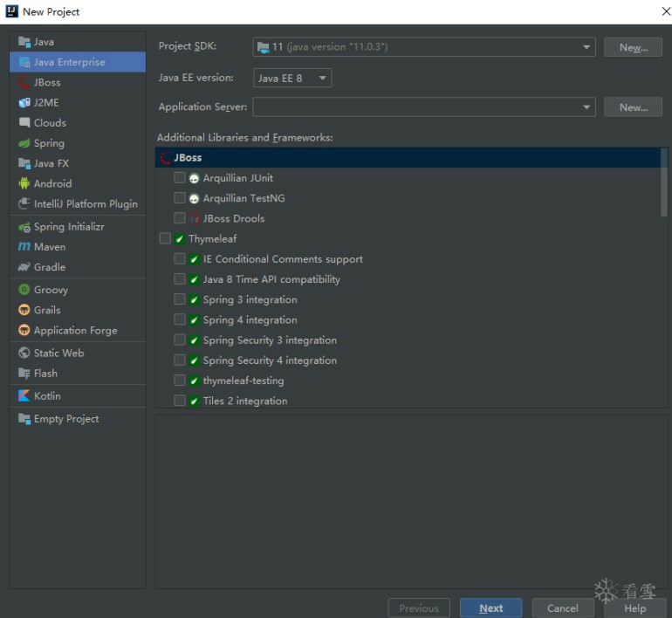Viewport: 672px width, 618px height.
Task: Click the Maven icon in sidebar
Action: (24, 247)
